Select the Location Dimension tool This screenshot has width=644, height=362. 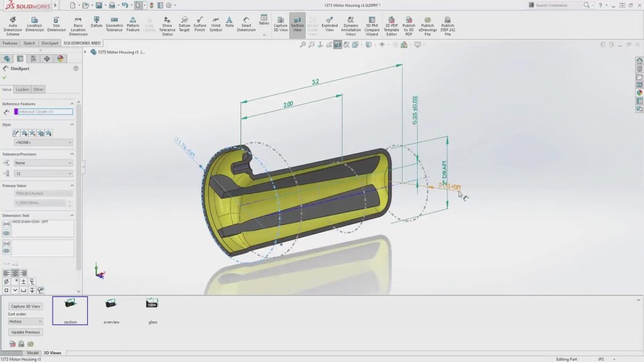click(x=34, y=24)
